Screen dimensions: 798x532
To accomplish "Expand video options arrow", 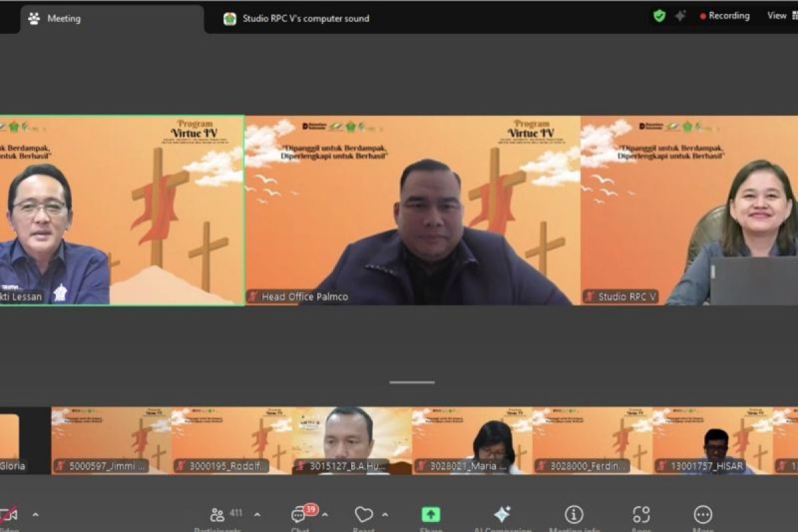I will coord(35,515).
